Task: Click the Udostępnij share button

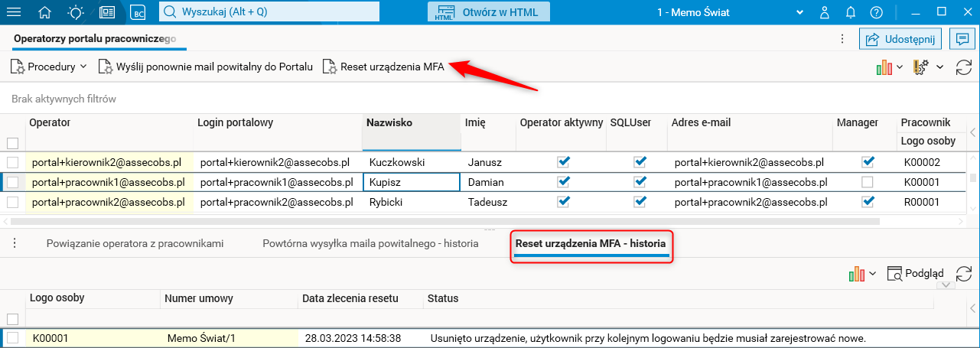Action: 899,38
